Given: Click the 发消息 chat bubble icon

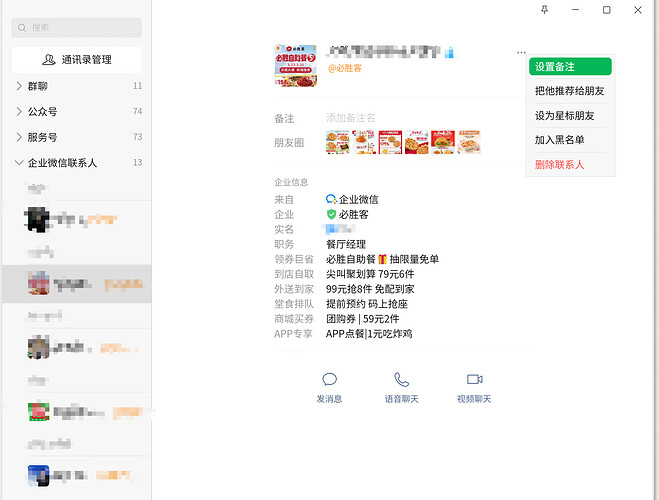Looking at the screenshot, I should (330, 379).
